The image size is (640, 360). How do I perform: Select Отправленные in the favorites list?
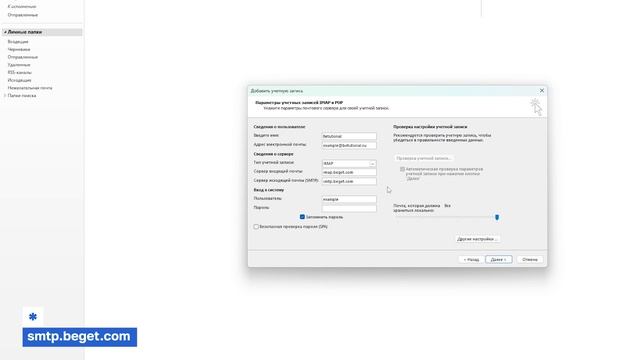coord(22,15)
